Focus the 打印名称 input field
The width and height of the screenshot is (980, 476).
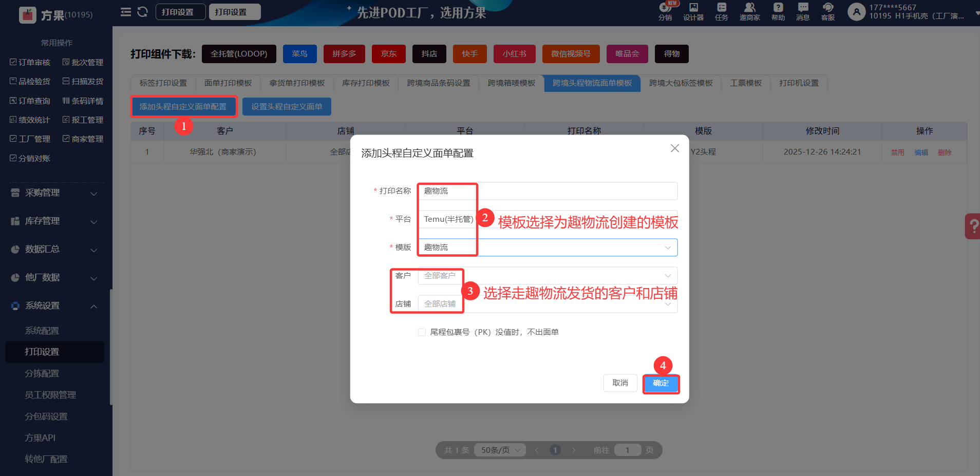[548, 191]
